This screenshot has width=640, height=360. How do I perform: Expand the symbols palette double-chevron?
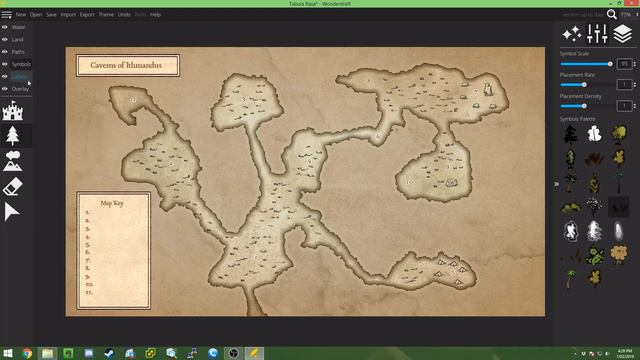click(x=556, y=184)
